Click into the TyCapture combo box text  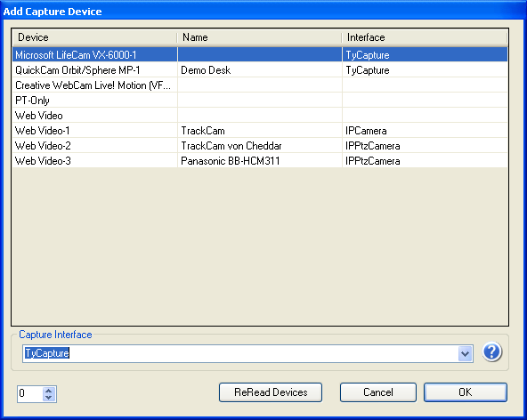(x=240, y=353)
